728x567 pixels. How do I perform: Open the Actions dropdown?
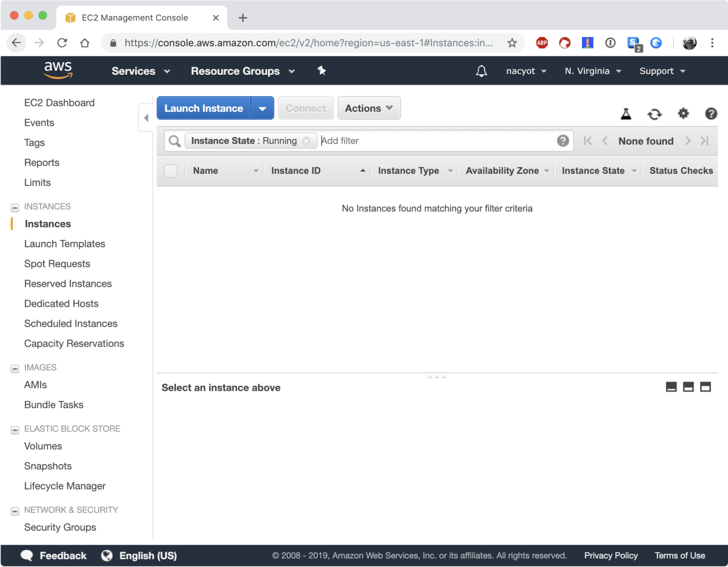click(x=369, y=108)
